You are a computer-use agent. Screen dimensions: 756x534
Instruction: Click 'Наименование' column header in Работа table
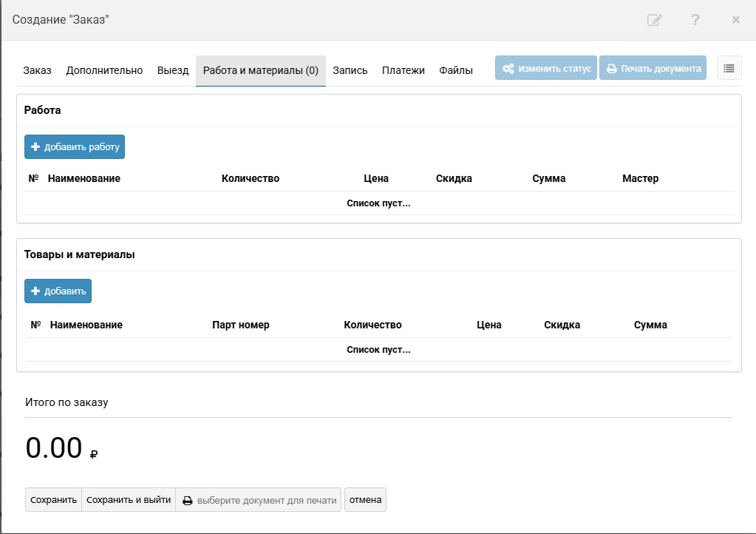84,179
